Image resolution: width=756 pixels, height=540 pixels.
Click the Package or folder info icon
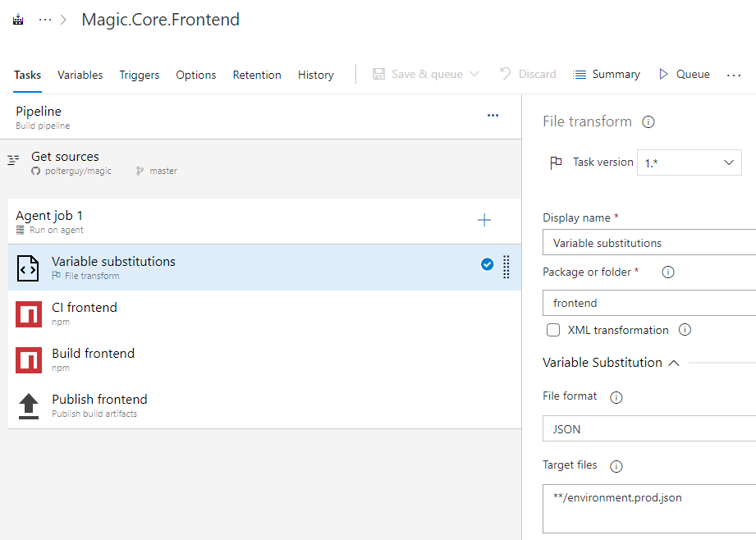coord(668,272)
